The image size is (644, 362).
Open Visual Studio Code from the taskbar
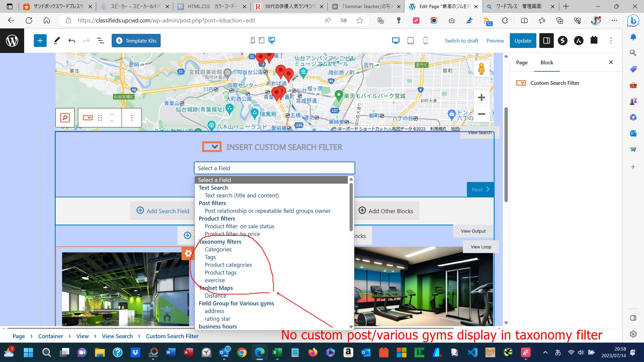(472, 352)
